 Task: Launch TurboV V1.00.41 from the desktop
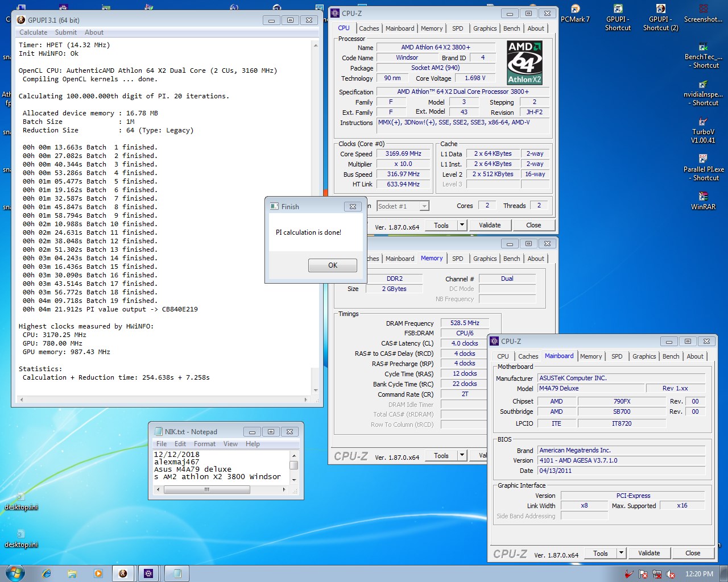point(703,131)
